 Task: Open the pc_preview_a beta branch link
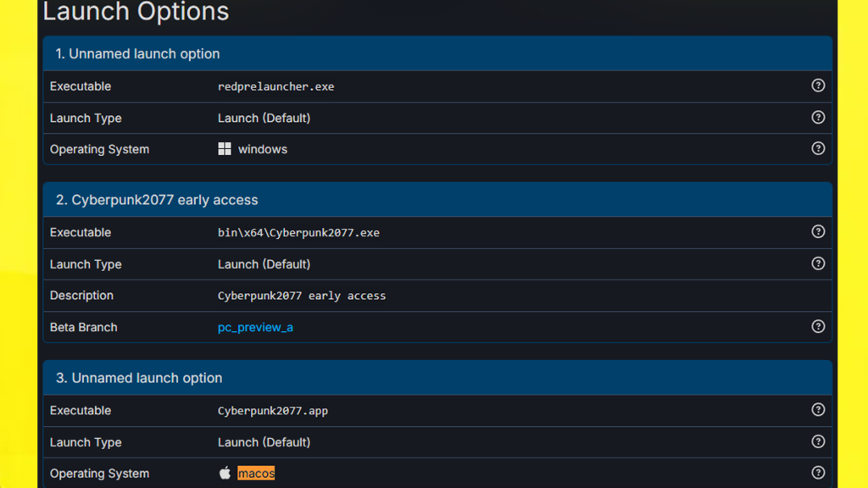click(255, 328)
